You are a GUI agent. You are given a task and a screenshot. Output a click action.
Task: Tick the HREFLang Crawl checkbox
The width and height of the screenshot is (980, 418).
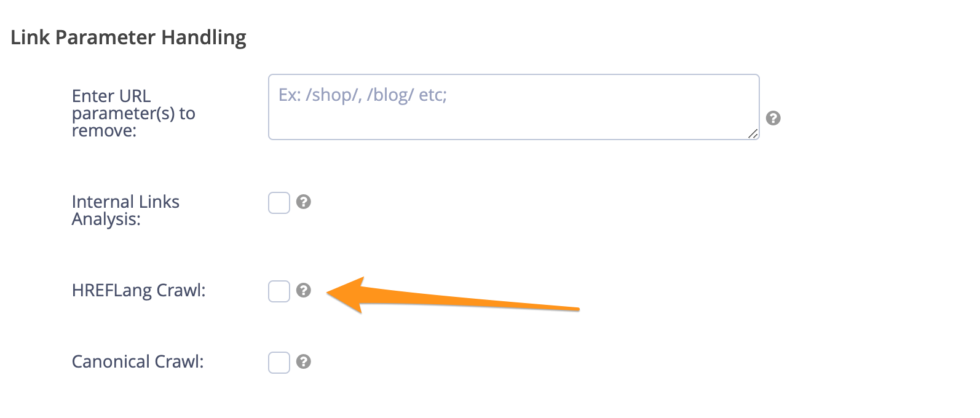(279, 291)
